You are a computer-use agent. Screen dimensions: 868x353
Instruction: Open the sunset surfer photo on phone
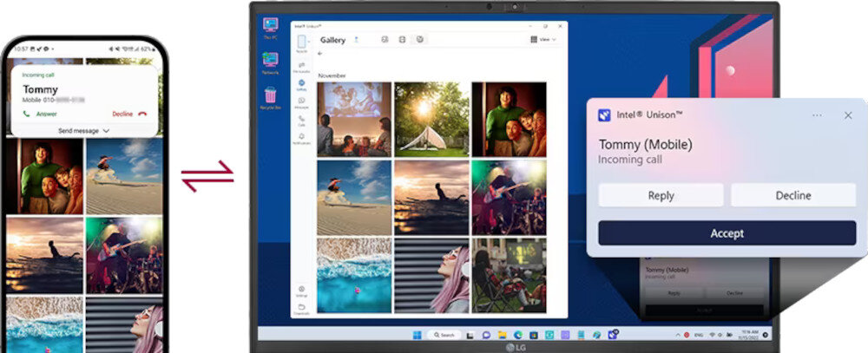(45, 255)
